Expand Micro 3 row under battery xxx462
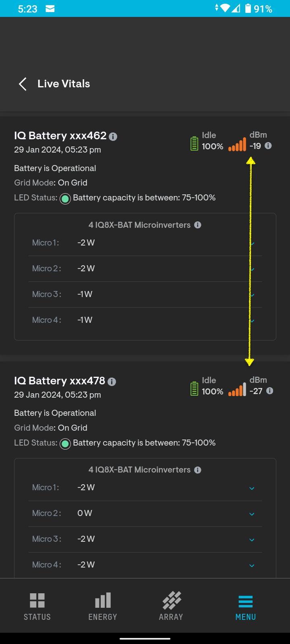Screen dimensions: 290x644 pyautogui.click(x=252, y=295)
